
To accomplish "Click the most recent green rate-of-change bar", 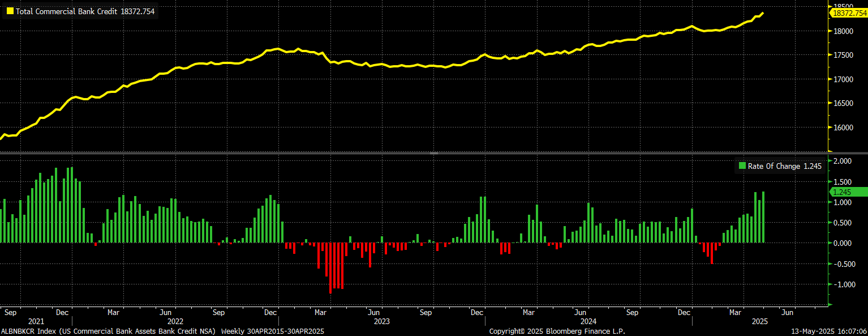I will 763,217.
